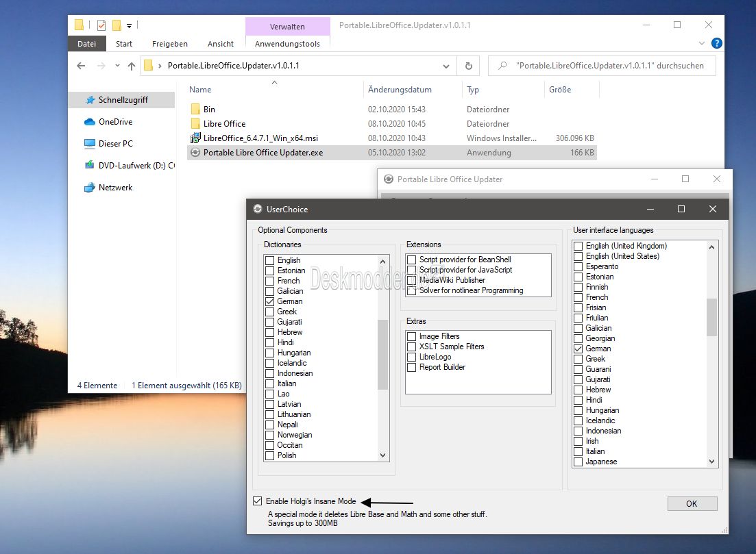Open the Datei menu tab
Viewport: 756px width, 554px height.
click(x=87, y=44)
